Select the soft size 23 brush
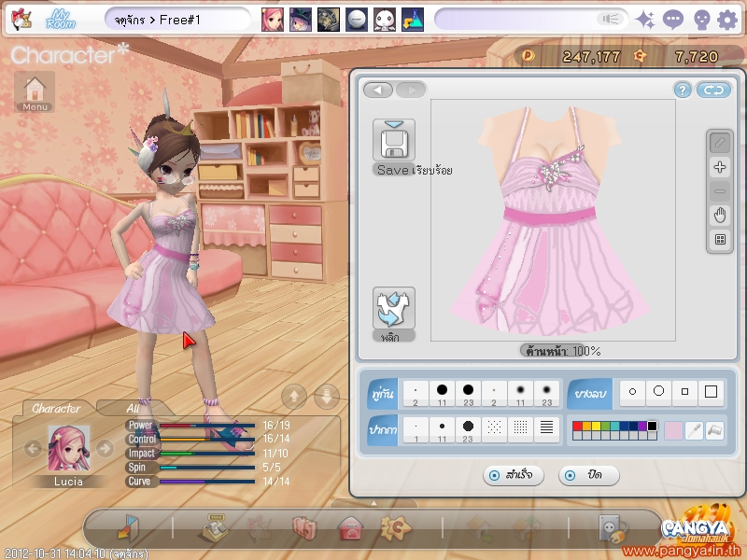Screen dimensions: 747x560 (x=546, y=393)
